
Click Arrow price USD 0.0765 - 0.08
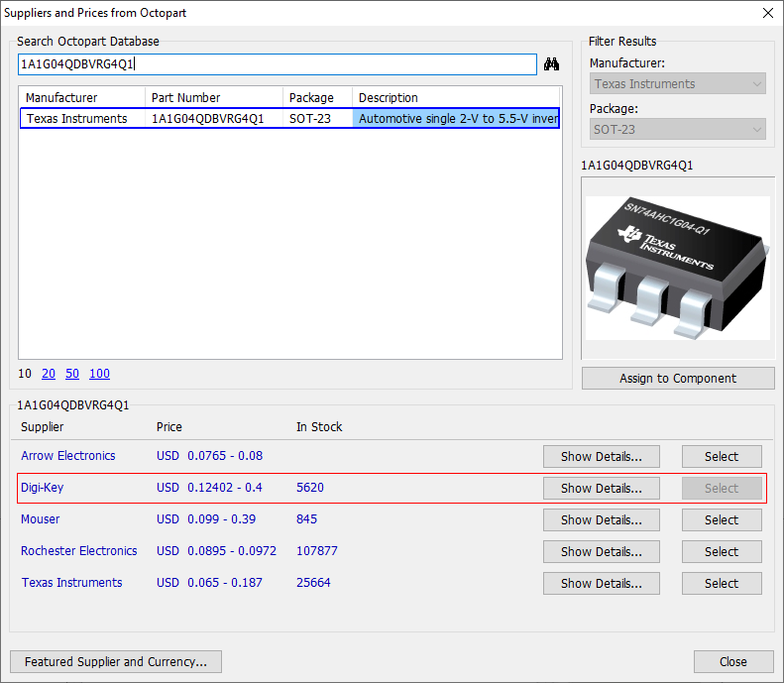coord(209,456)
